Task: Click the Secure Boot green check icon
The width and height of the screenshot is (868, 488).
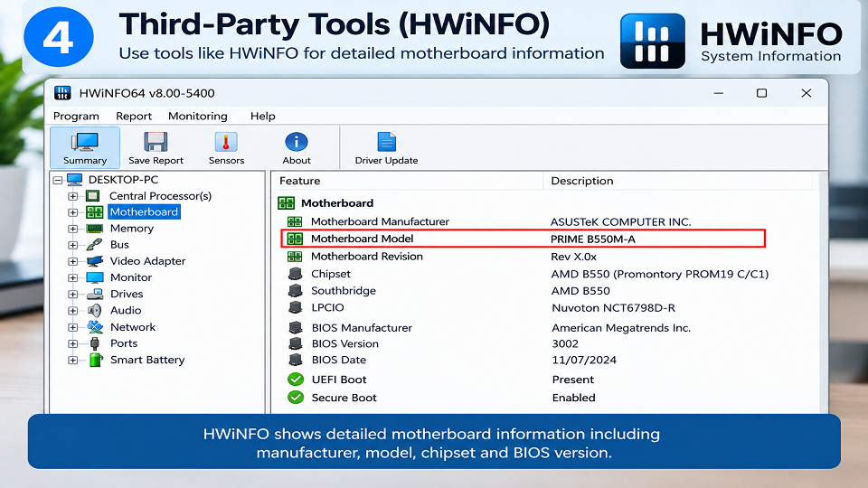Action: (296, 398)
